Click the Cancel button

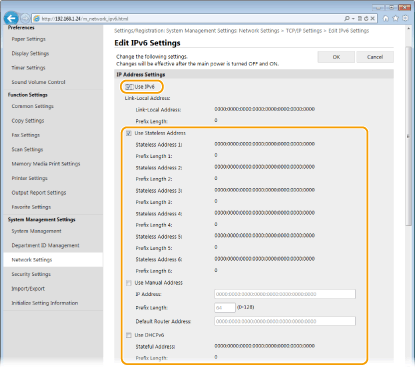point(375,57)
